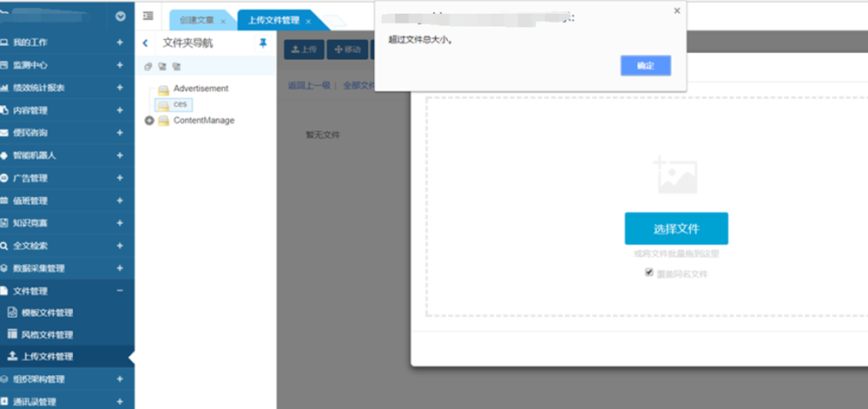Expand 知识竞赛 with its plus sign
The image size is (868, 409).
120,223
